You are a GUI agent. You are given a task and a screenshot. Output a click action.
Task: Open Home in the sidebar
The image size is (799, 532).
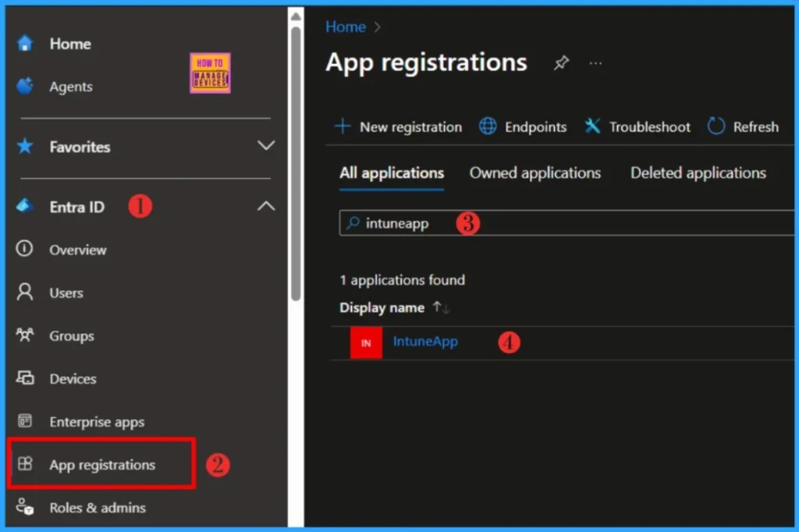pos(70,44)
